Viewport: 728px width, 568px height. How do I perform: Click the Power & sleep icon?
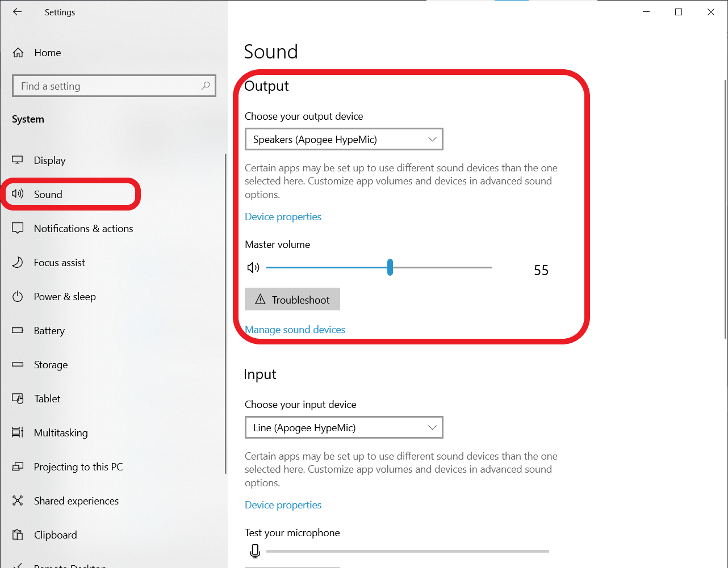click(18, 296)
